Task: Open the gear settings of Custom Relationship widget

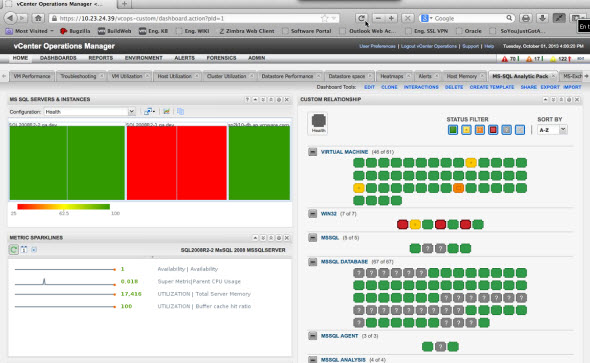Action: coord(569,100)
